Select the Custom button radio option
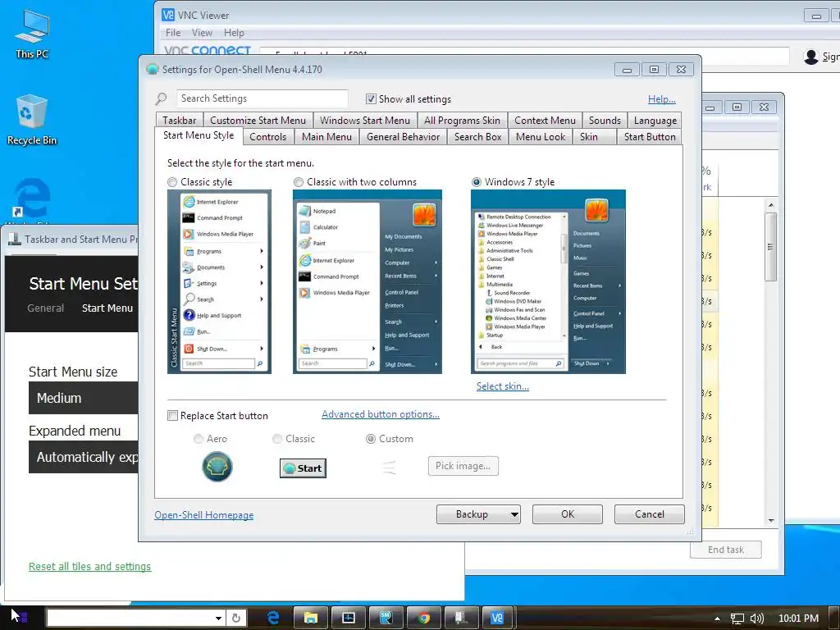840x630 pixels. [x=370, y=439]
